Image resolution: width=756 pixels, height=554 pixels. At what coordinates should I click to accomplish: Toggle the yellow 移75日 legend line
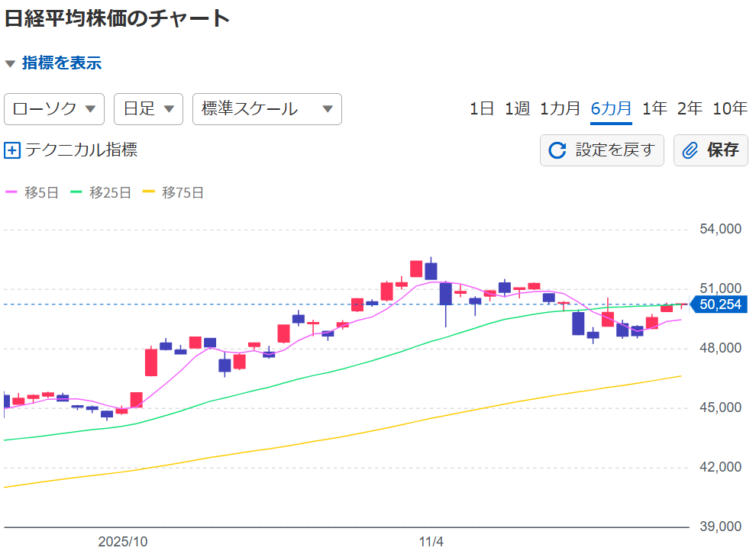(173, 193)
